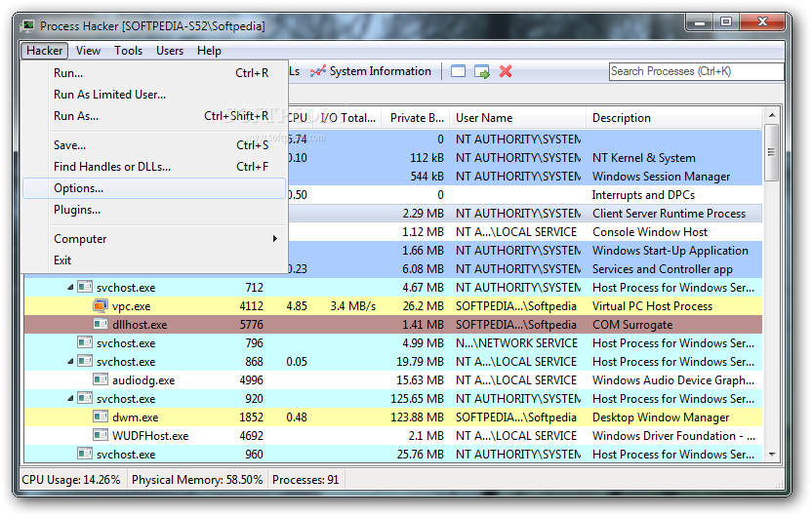Select the WUDFHost.exe process name

150,436
